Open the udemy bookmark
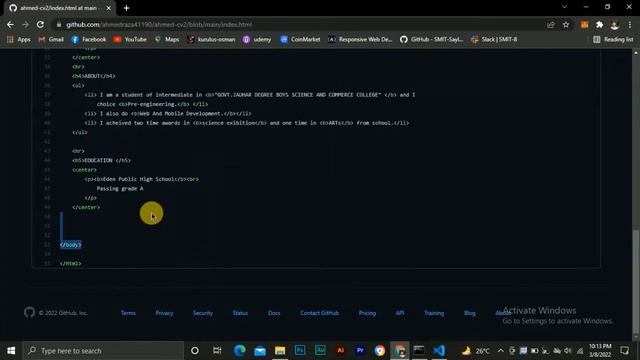This screenshot has height=360, width=640. click(x=257, y=40)
